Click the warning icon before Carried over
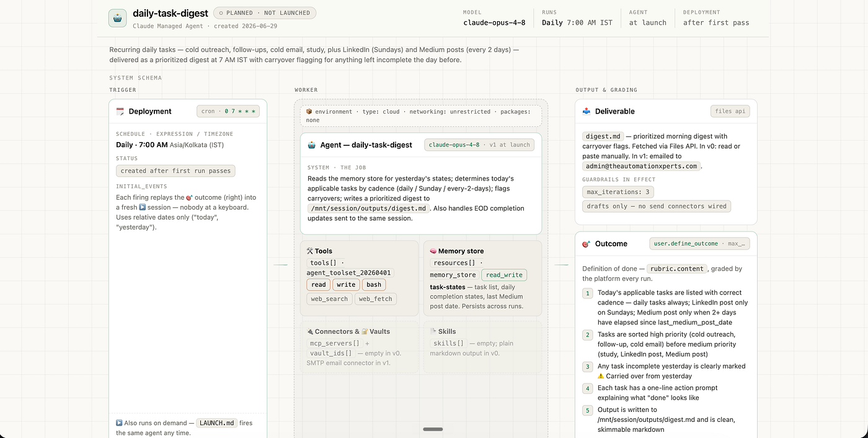 (601, 376)
